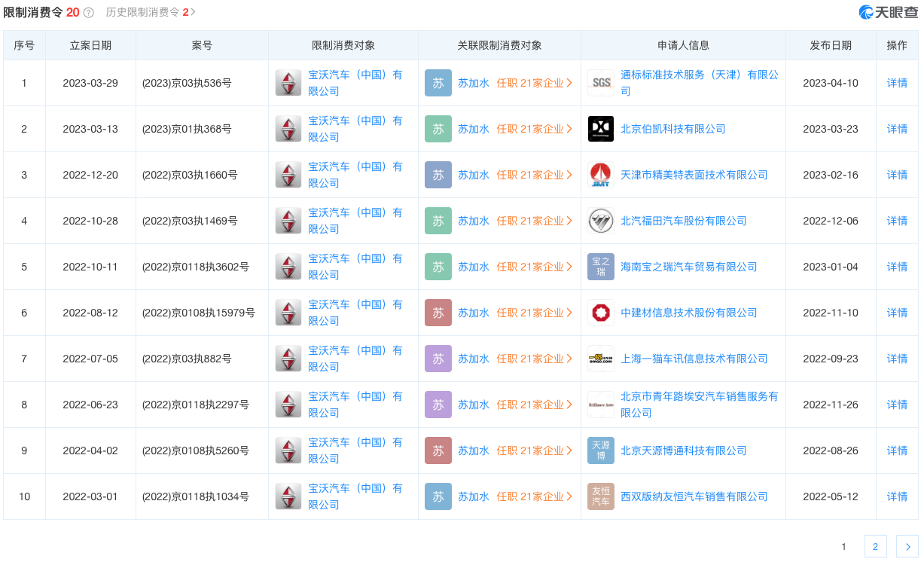Expand 任职 21家企业 in row 10
This screenshot has height=562, width=924.
point(535,496)
